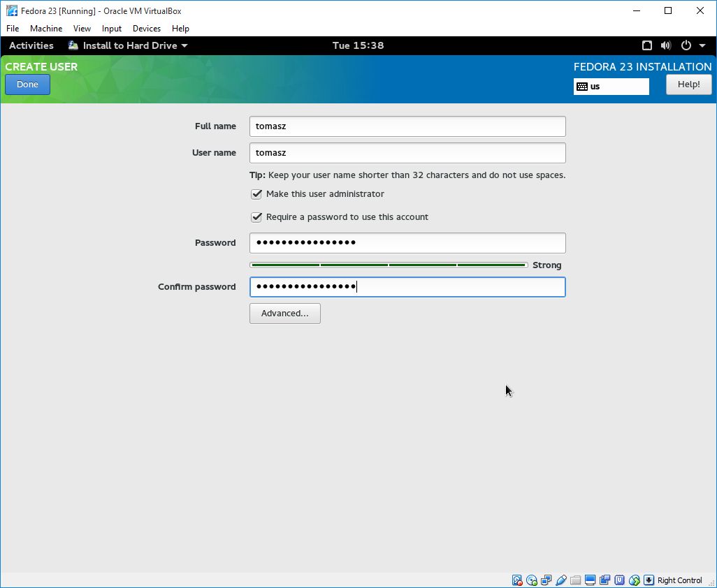Viewport: 717px width, 588px height.
Task: Click the USB devices status icon
Action: pyautogui.click(x=561, y=580)
